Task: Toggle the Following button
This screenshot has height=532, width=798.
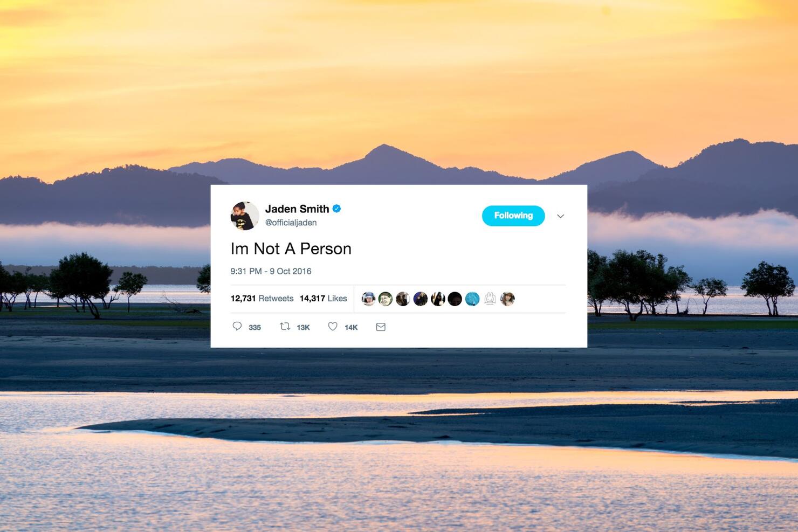Action: tap(513, 216)
